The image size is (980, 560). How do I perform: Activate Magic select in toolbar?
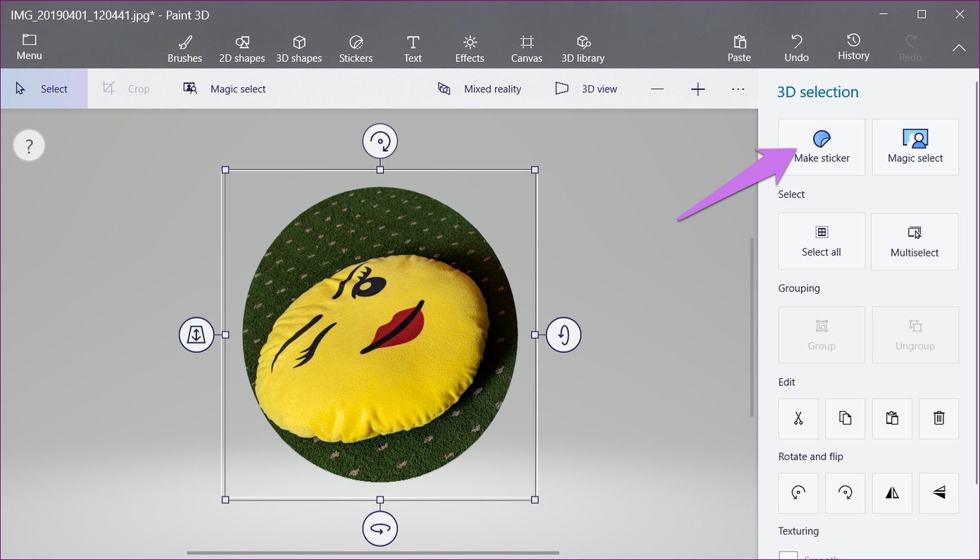coord(225,89)
